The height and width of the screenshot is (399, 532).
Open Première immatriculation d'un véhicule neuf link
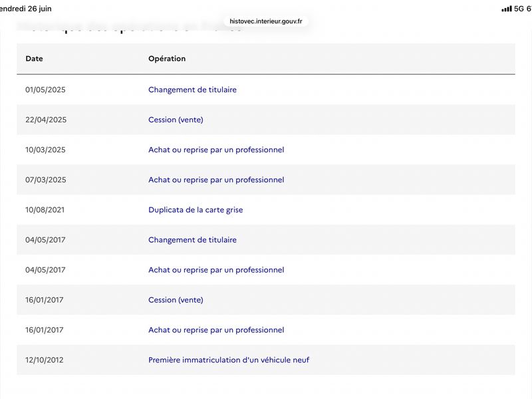coord(229,360)
